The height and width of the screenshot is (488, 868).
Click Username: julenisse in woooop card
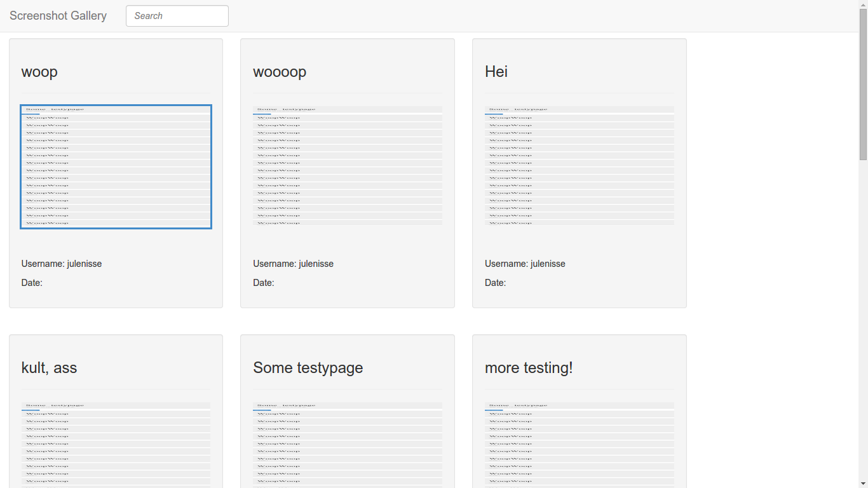click(294, 264)
